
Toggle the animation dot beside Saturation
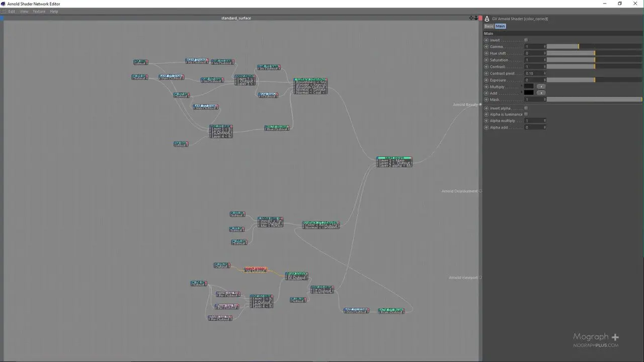pos(487,60)
